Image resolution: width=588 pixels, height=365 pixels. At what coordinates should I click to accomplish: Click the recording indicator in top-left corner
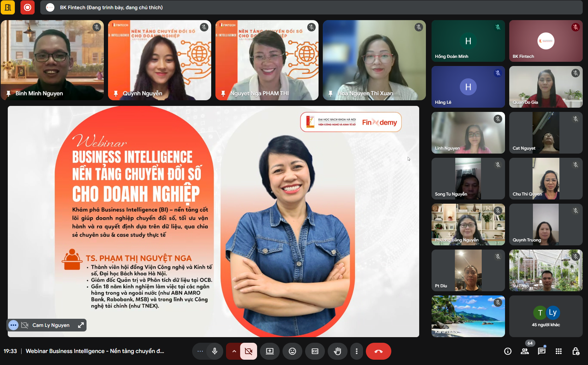(x=28, y=7)
